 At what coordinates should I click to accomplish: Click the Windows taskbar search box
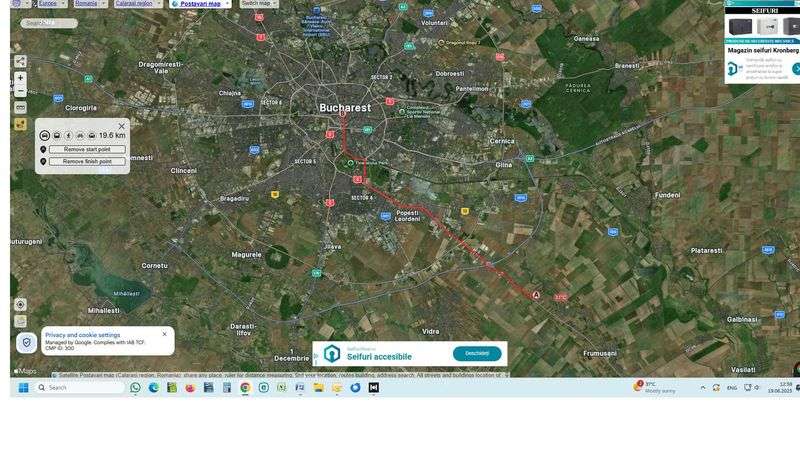79,388
